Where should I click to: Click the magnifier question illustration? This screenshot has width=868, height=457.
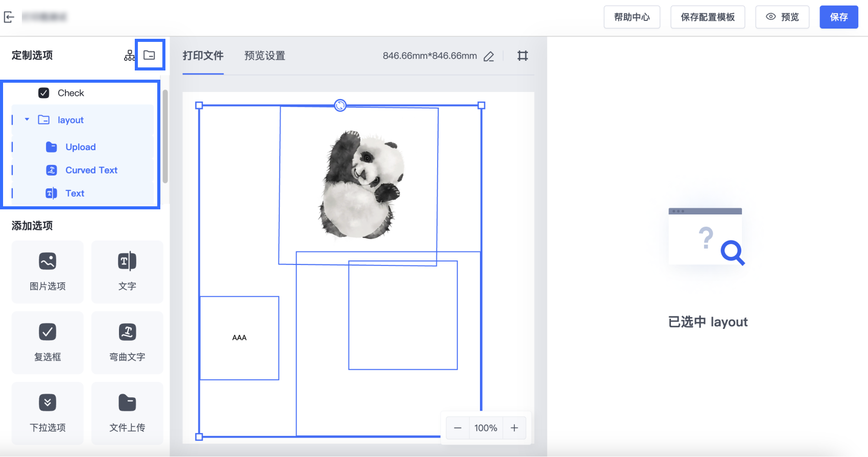pos(707,237)
